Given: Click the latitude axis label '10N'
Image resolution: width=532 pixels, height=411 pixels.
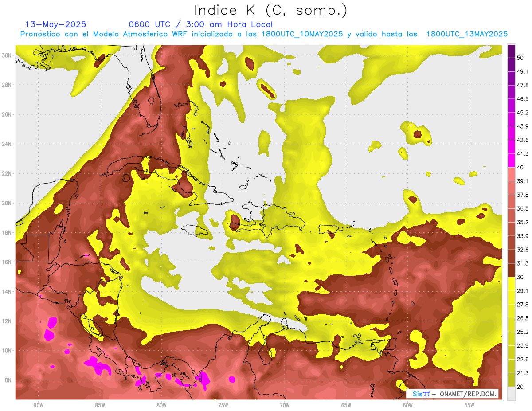Looking at the screenshot, I should point(7,351).
